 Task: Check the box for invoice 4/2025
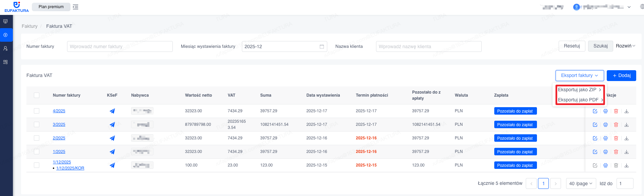37,111
